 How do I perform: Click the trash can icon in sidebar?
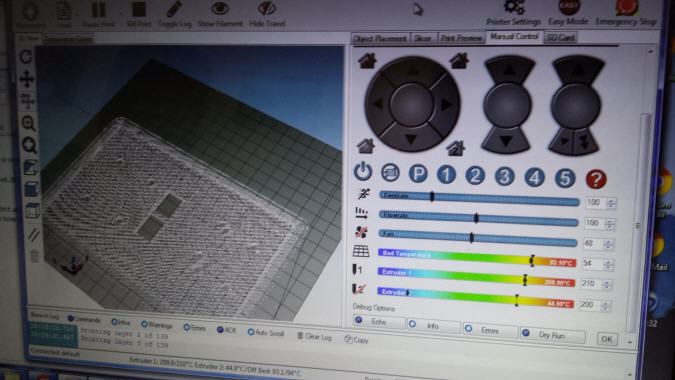tap(35, 256)
